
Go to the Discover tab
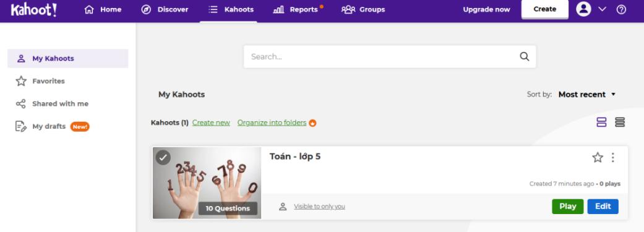coord(165,9)
